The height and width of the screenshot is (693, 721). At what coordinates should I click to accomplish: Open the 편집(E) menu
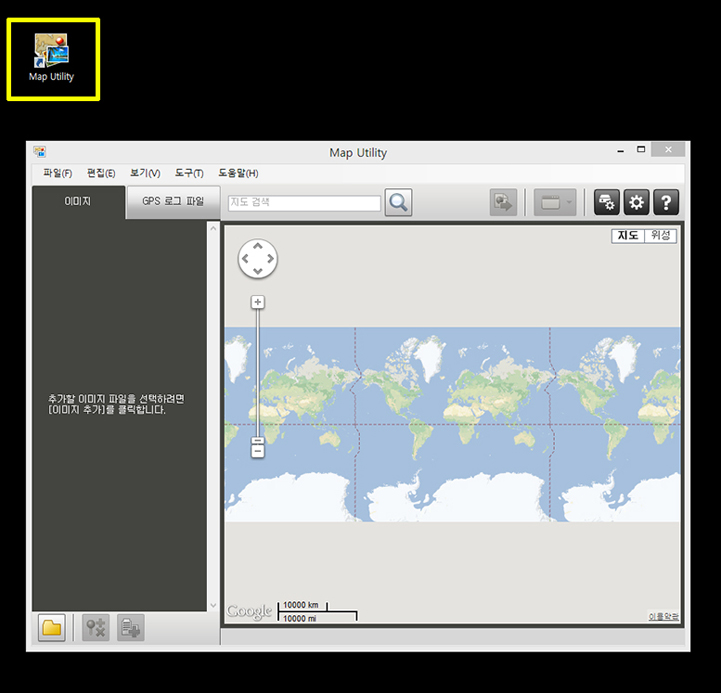tap(101, 173)
